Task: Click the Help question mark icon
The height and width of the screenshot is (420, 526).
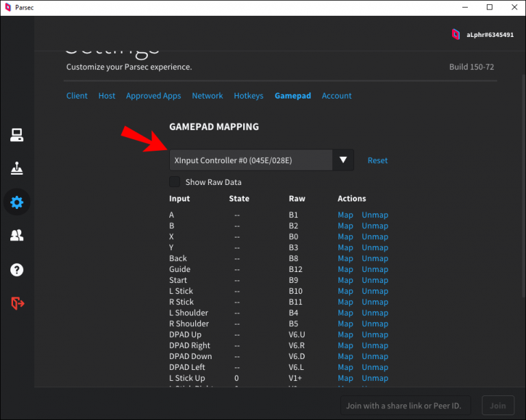Action: point(17,269)
